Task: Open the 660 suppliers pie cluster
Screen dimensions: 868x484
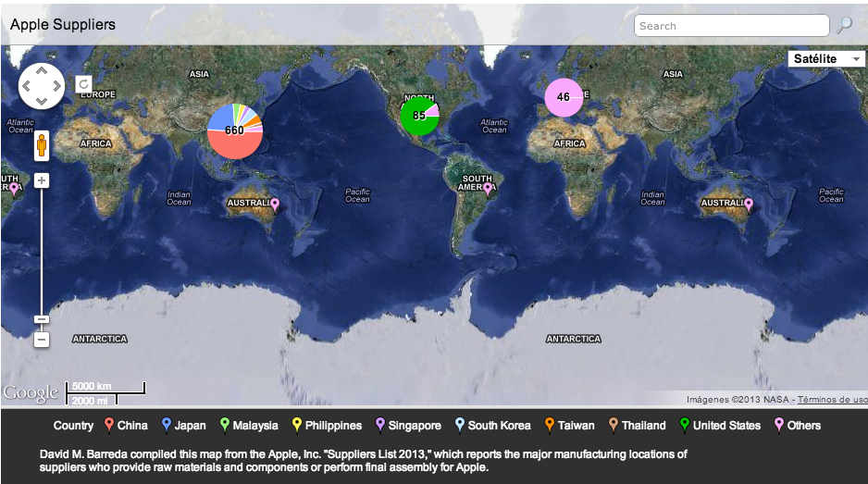Action: [x=235, y=130]
